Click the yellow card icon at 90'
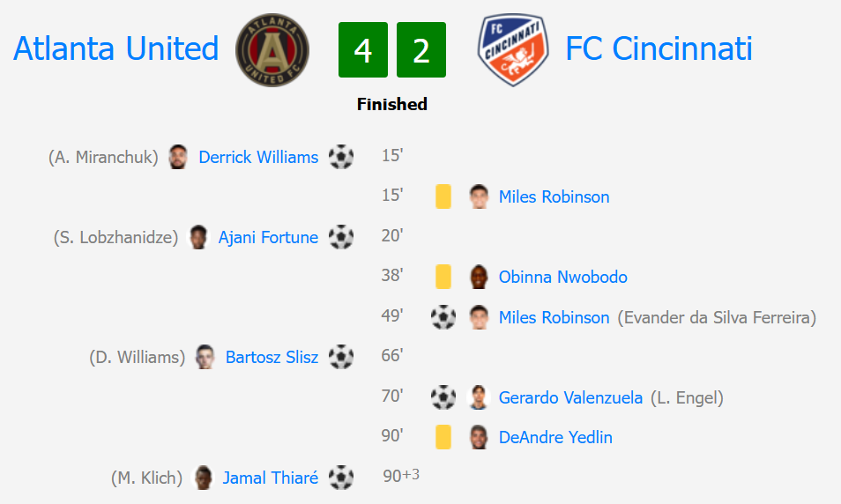 click(443, 437)
